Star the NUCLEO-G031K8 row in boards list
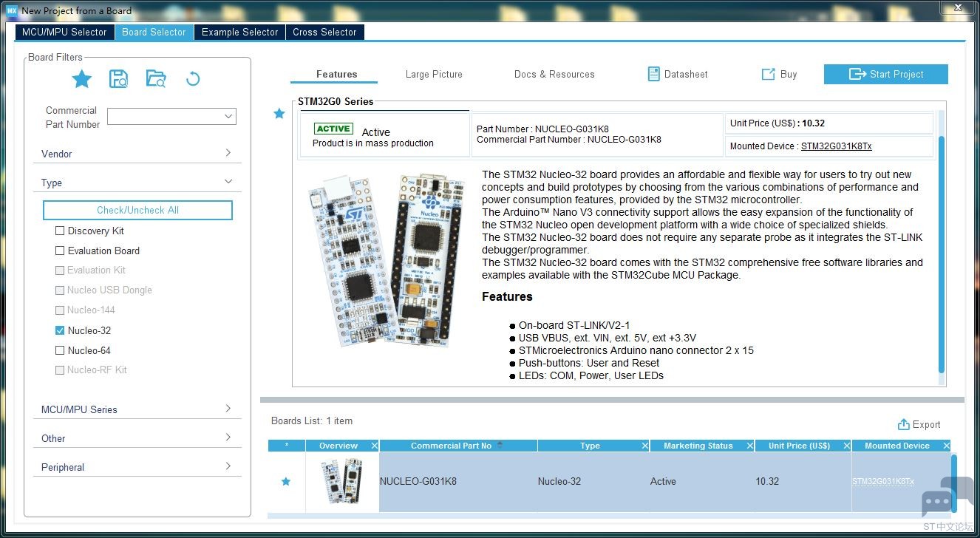 tap(286, 482)
